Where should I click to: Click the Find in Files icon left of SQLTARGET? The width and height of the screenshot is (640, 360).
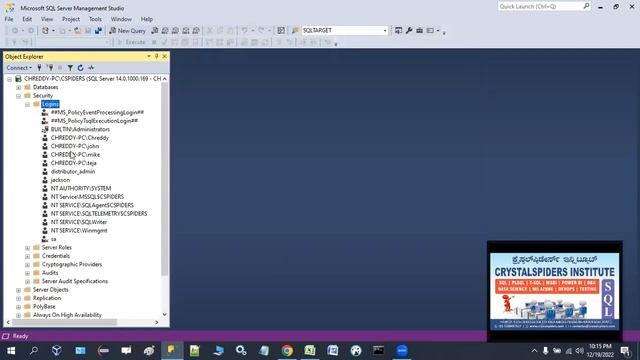pyautogui.click(x=295, y=31)
